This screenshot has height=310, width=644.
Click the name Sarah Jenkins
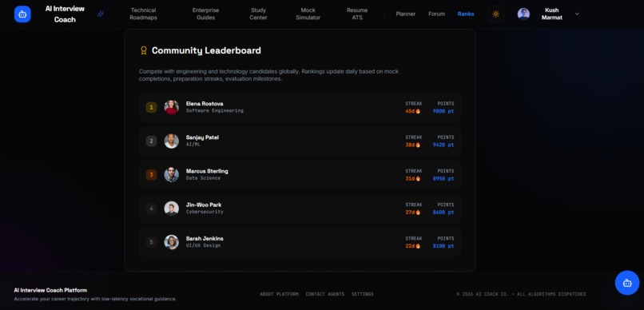coord(205,239)
